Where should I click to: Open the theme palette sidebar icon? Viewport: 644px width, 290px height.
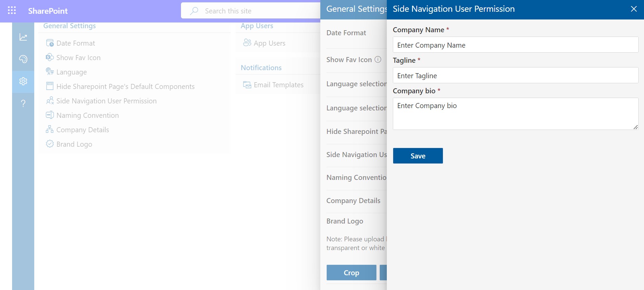pos(23,59)
